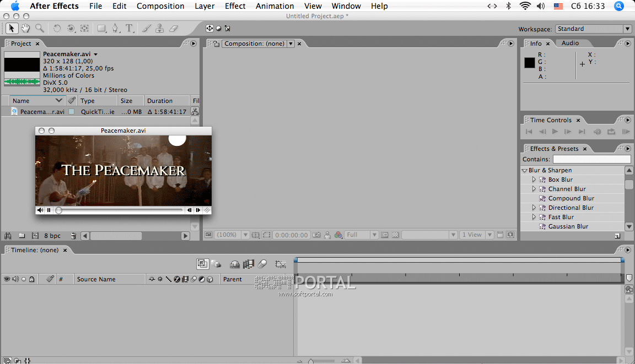
Task: Open project flowchart view icon
Action: (195, 112)
